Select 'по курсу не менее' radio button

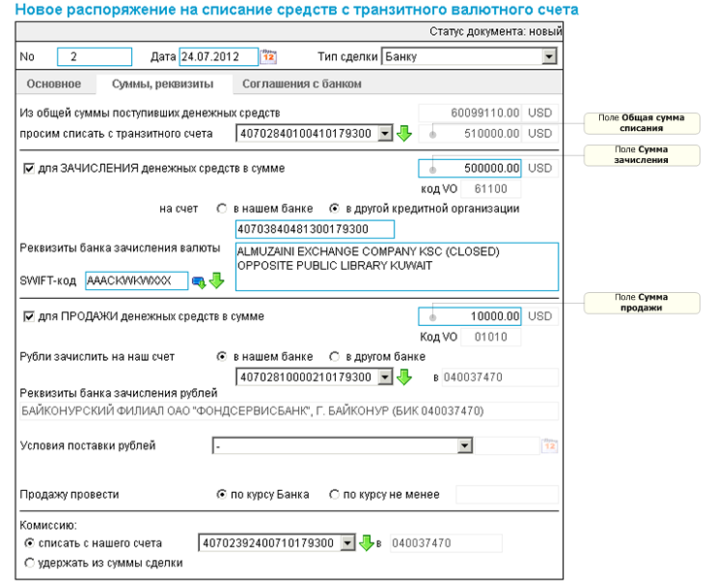click(334, 495)
